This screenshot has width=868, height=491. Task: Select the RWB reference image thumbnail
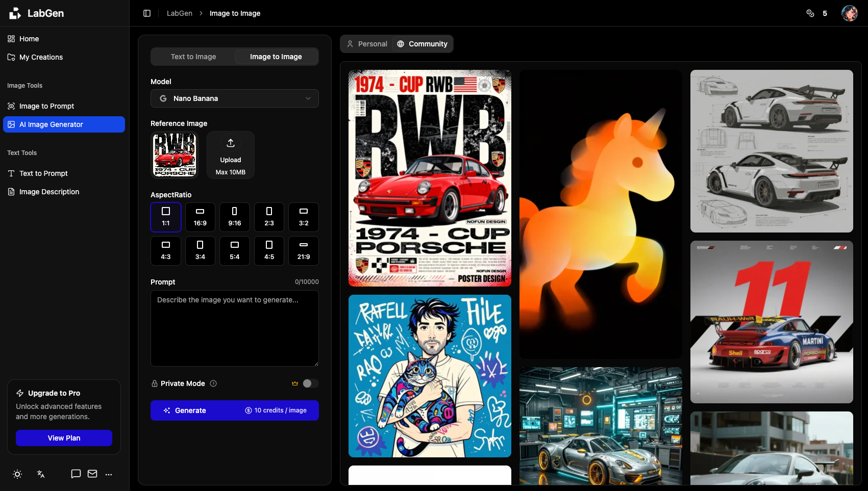175,155
